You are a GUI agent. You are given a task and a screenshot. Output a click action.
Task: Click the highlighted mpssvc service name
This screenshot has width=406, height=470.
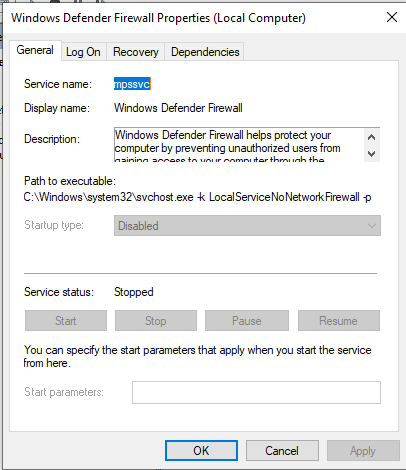point(132,84)
